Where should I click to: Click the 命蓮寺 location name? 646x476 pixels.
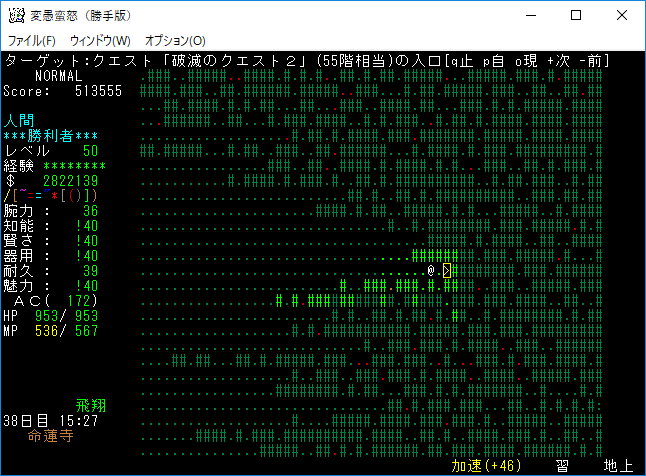[51, 436]
